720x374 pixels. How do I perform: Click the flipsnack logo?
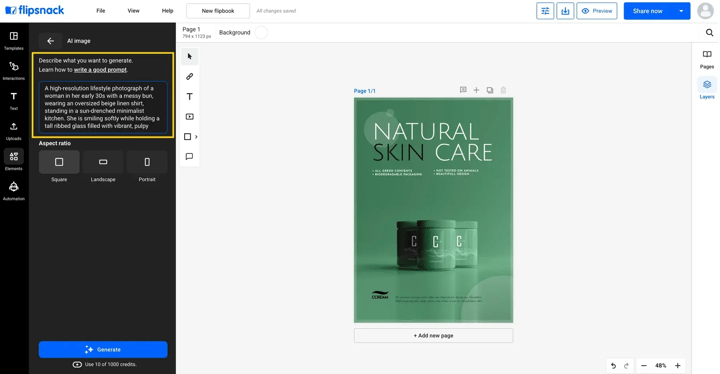[x=35, y=10]
